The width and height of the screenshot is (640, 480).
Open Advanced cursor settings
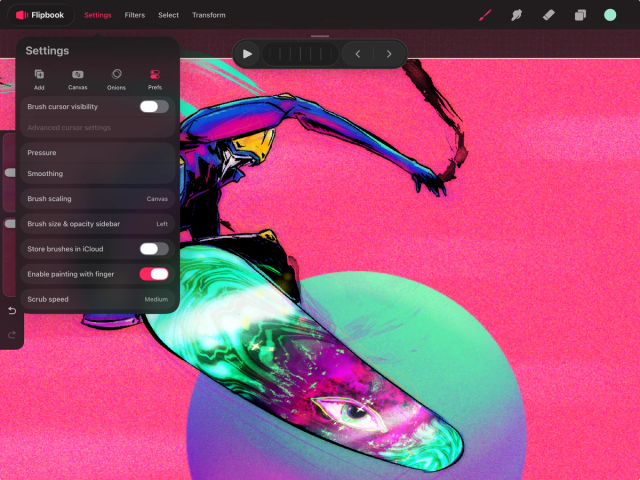(x=98, y=127)
